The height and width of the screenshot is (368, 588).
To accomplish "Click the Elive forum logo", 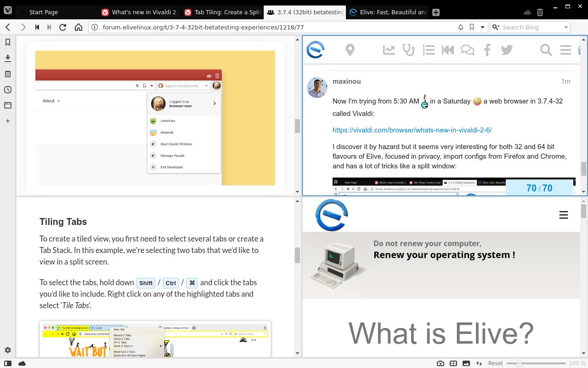I will click(x=316, y=49).
